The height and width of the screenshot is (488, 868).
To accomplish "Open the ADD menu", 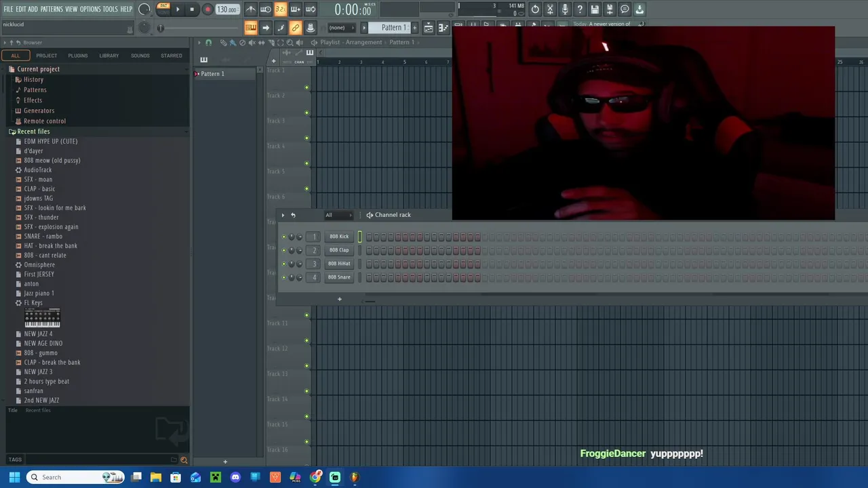I will (x=33, y=9).
